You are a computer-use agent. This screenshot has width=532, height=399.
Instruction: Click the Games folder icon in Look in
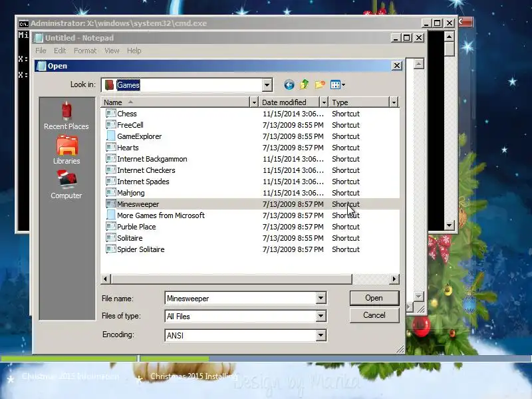click(x=109, y=85)
